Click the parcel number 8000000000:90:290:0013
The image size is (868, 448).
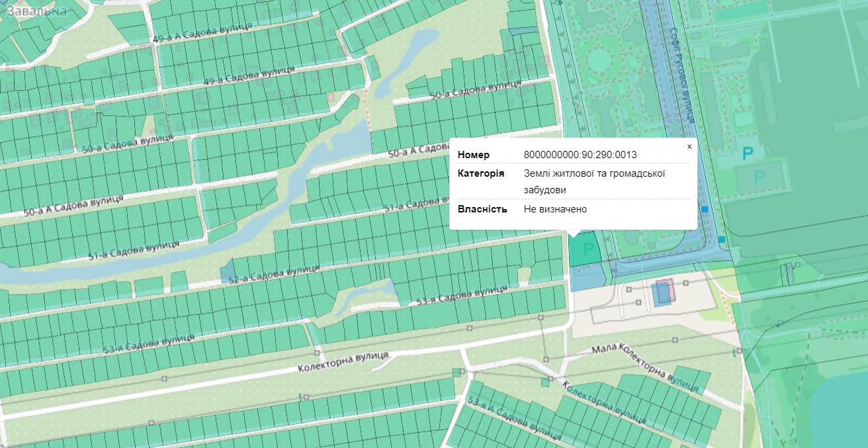point(580,155)
